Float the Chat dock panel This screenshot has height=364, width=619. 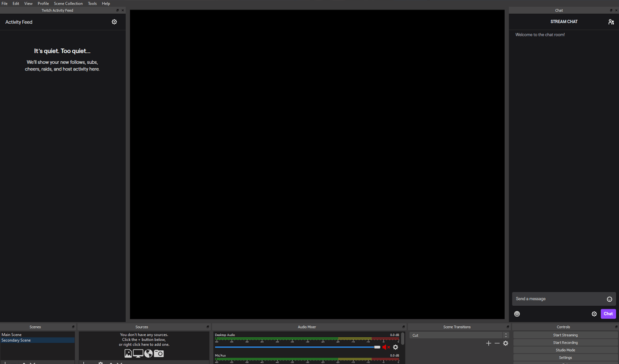point(611,10)
